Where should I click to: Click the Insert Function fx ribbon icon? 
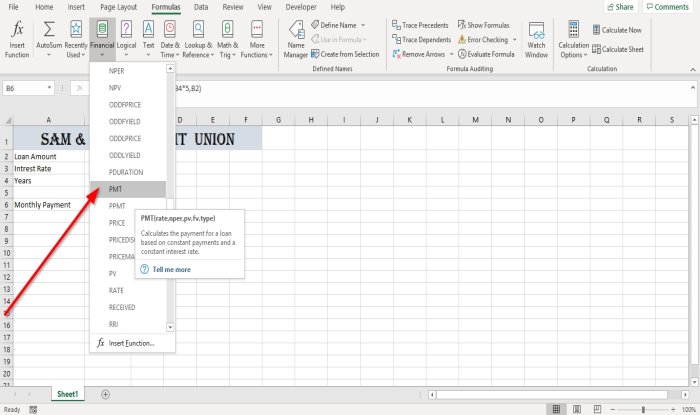click(17, 30)
